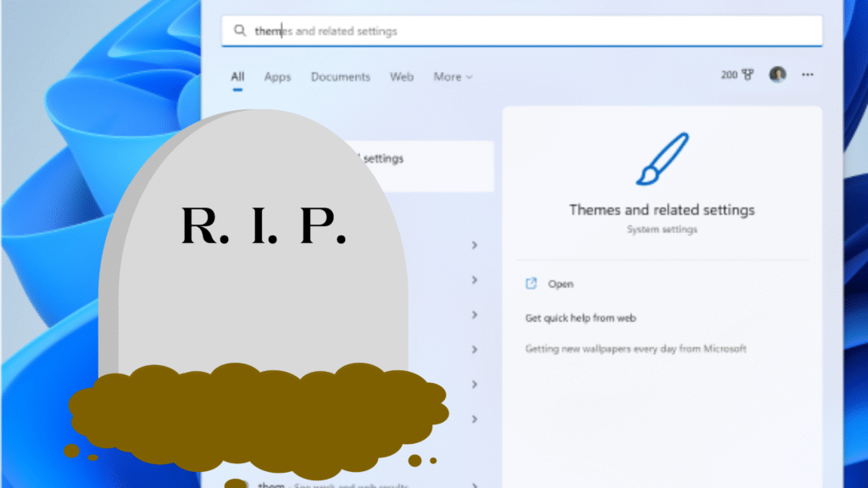
Task: Expand the first result chevron arrow
Action: pos(475,245)
